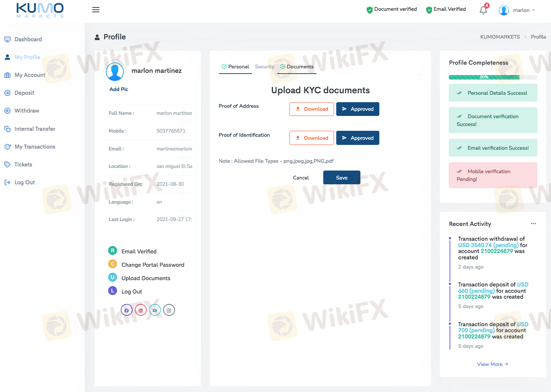Click the profile avatar picture
This screenshot has height=392, width=551.
(115, 71)
